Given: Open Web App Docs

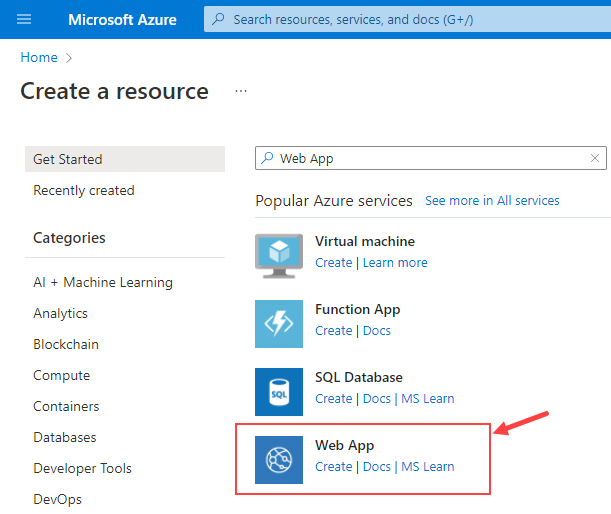Looking at the screenshot, I should pyautogui.click(x=377, y=466).
